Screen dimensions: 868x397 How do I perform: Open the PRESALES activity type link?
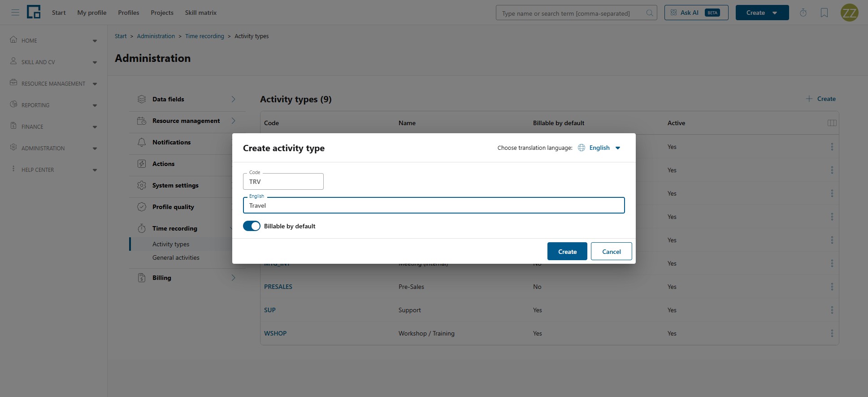pyautogui.click(x=278, y=287)
